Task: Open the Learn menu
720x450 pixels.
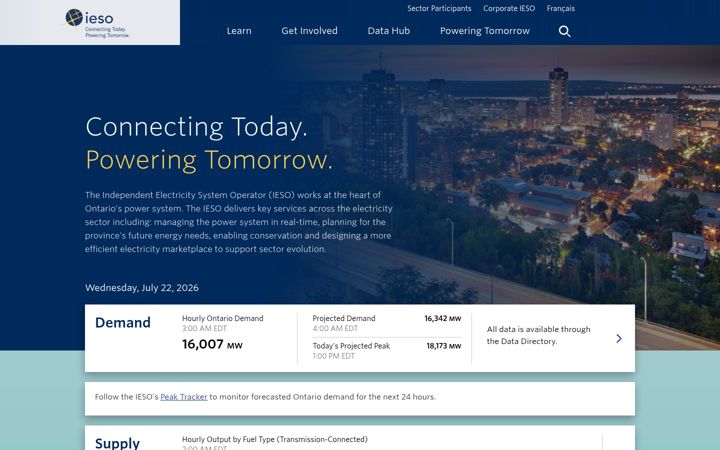Action: click(x=239, y=31)
